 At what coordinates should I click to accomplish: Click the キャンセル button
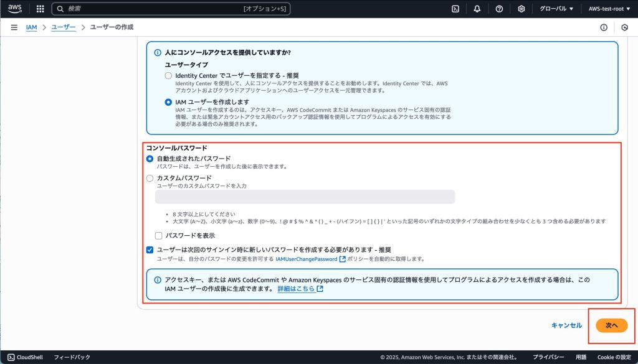coord(566,325)
